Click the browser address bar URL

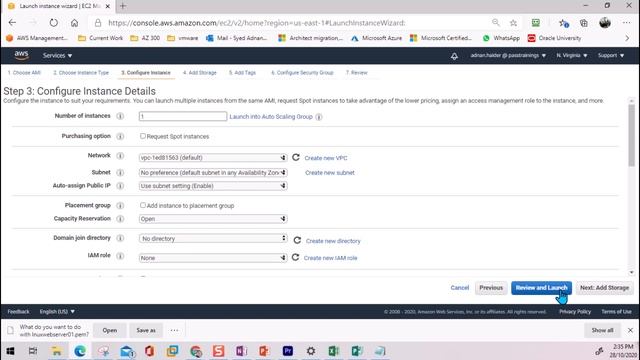(257, 23)
